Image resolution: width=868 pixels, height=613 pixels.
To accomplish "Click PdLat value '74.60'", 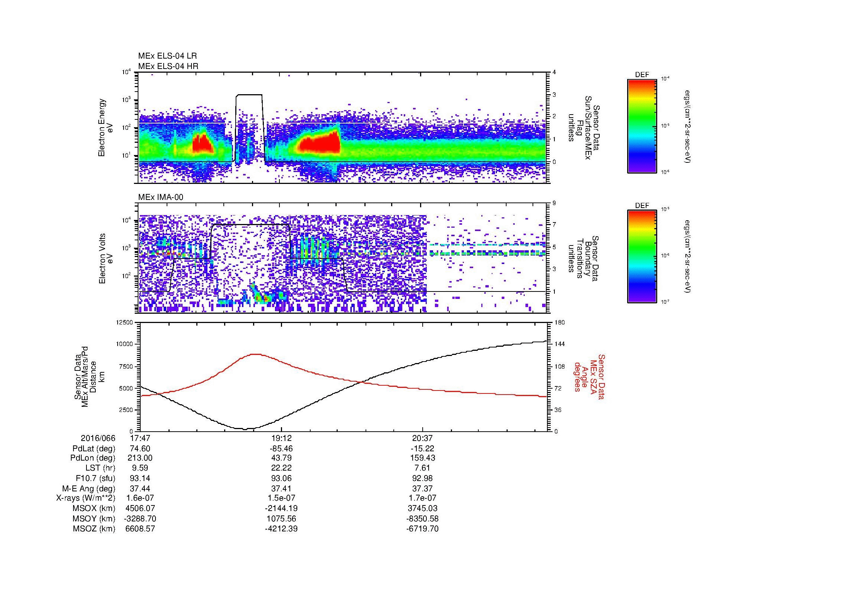I will (140, 449).
